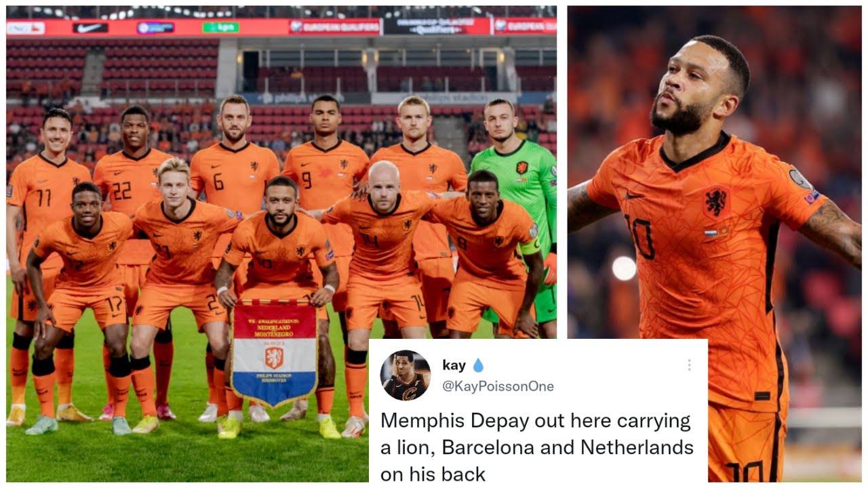868x488 pixels.
Task: Click the Nike swoosh logo on the ad board
Action: [x=90, y=28]
